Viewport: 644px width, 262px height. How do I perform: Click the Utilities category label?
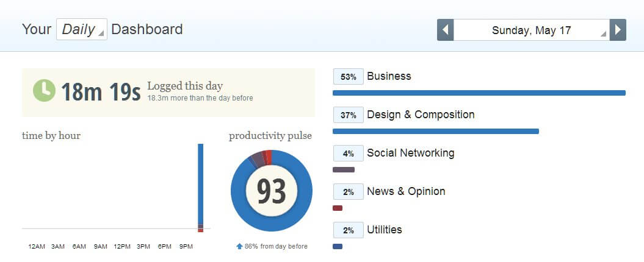[x=384, y=230]
